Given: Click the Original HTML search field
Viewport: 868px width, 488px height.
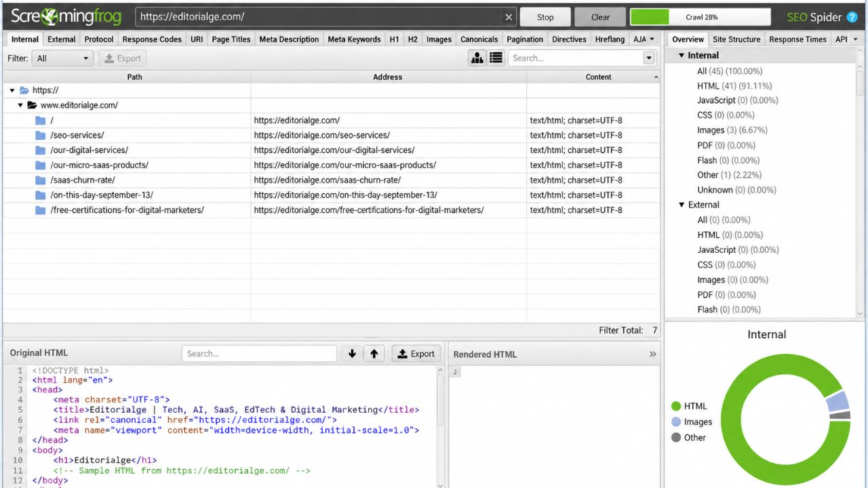Looking at the screenshot, I should [x=259, y=353].
